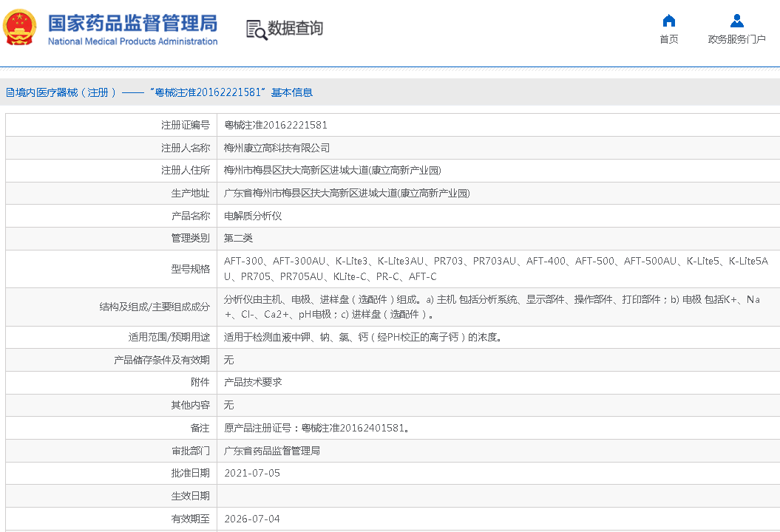Click the 批准日期 row label
780x532 pixels.
pyautogui.click(x=191, y=474)
